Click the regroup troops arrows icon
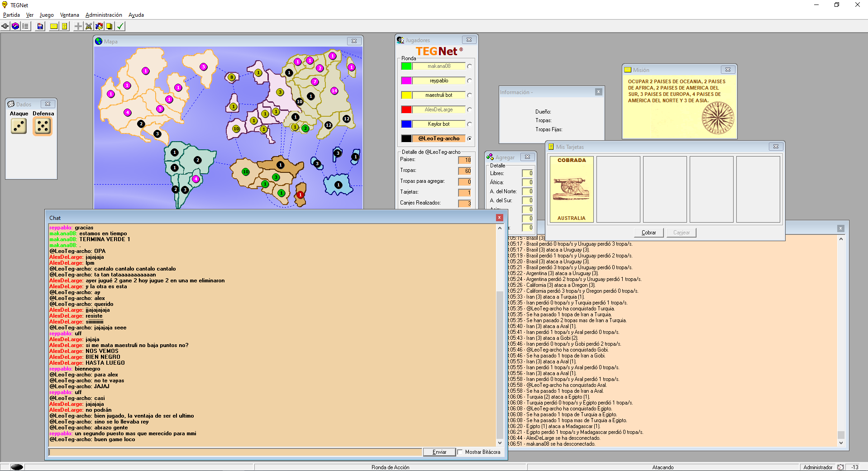 click(99, 26)
